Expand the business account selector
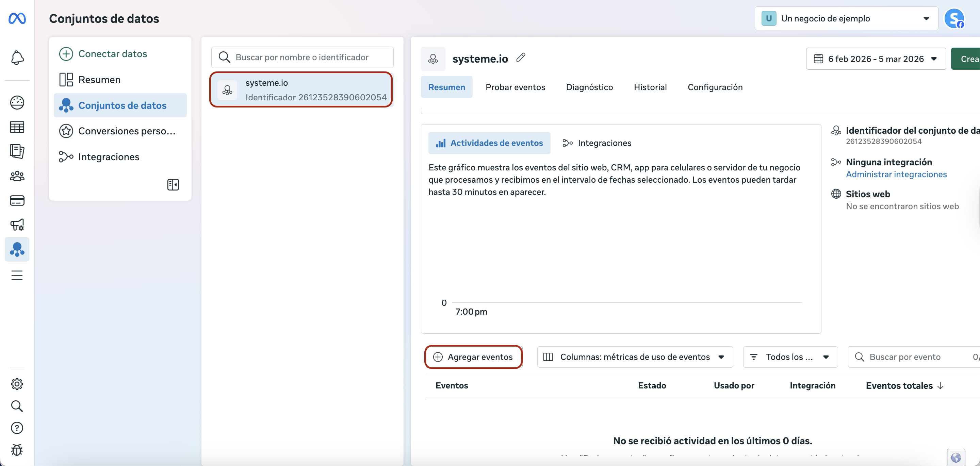 pos(846,18)
